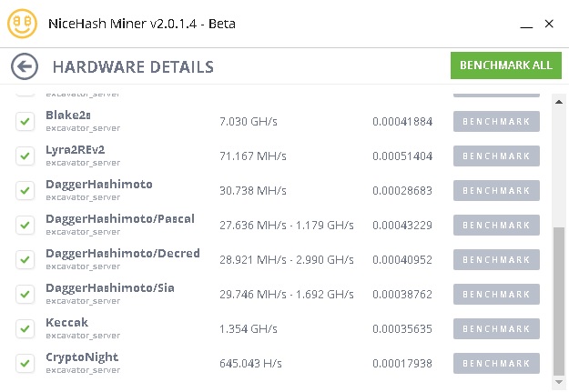Viewport: 569px width, 392px height.
Task: Select the DaggerHashimoto/Sia label
Action: tap(110, 288)
